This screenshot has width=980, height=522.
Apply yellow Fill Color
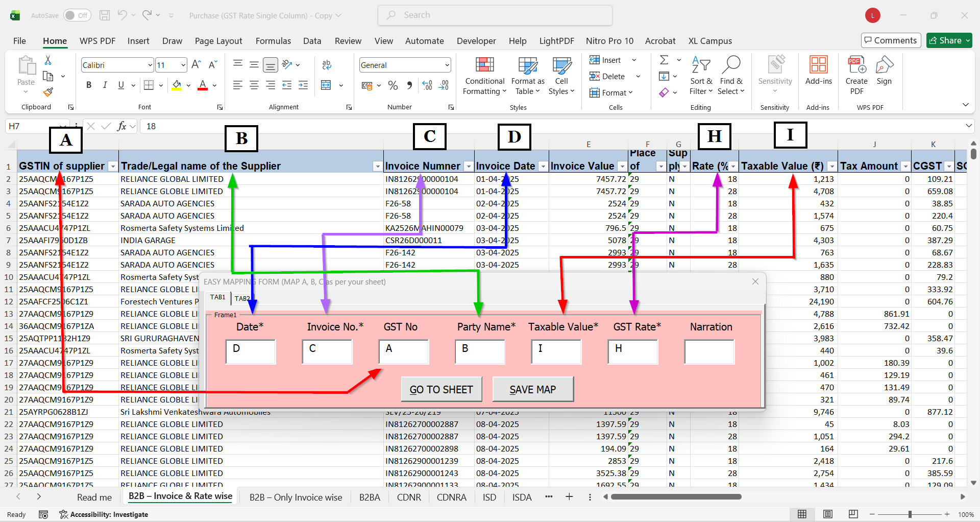point(177,85)
